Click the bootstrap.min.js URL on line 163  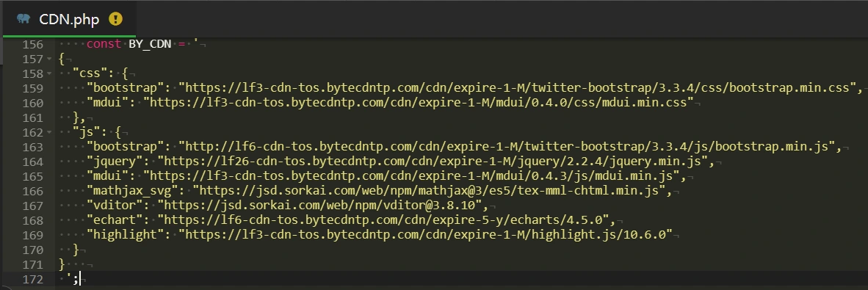coord(507,147)
